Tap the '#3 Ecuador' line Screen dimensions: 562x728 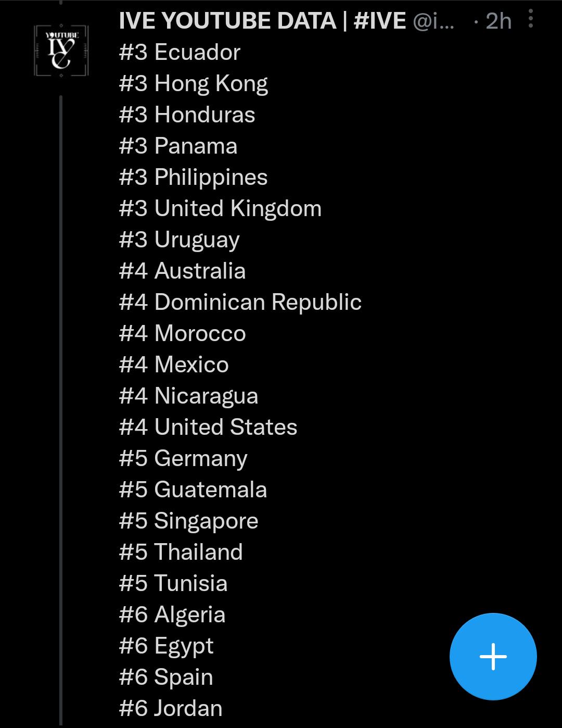pos(180,52)
